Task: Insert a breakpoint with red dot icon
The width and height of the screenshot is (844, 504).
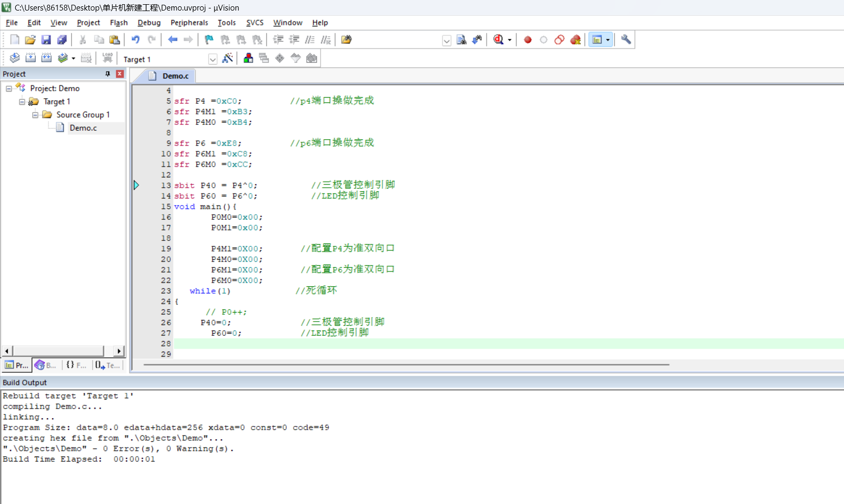Action: pos(528,40)
